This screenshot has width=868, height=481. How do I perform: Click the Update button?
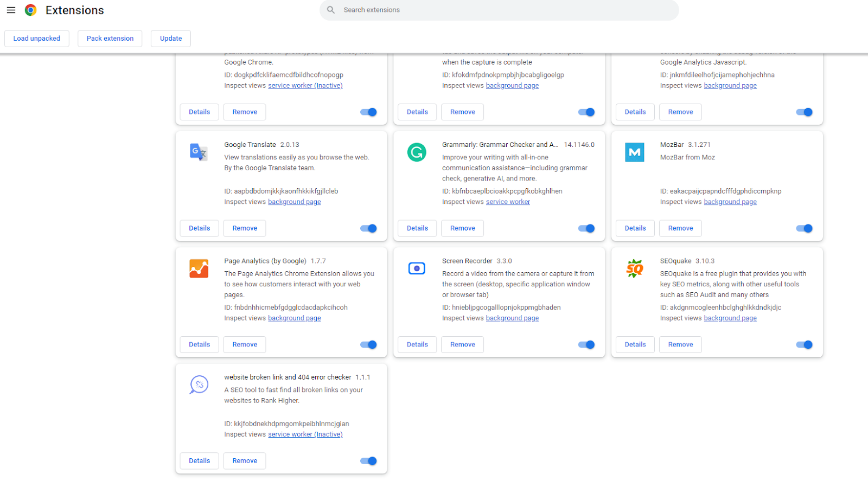click(x=171, y=39)
